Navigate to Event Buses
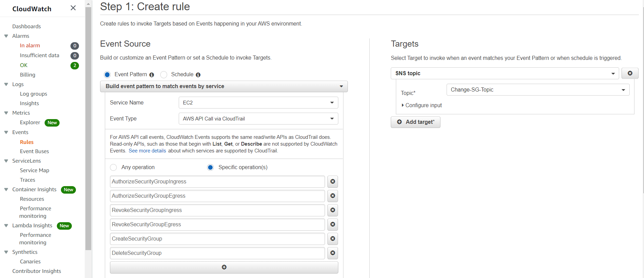 pyautogui.click(x=34, y=151)
